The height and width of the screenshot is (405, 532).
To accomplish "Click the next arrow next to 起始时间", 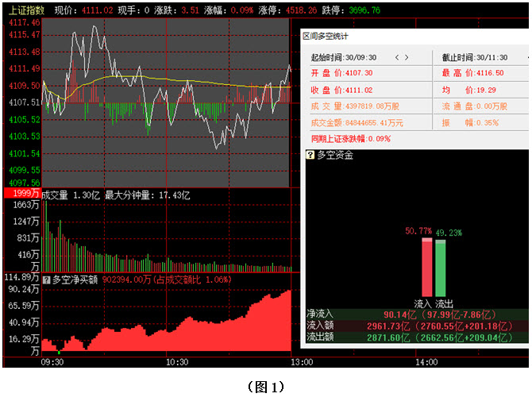I will (x=407, y=57).
